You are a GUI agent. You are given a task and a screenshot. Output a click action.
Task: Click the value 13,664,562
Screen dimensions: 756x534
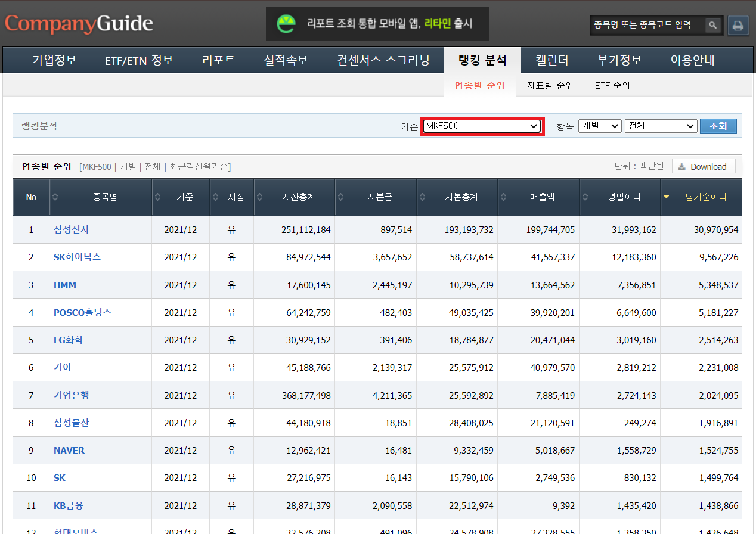(x=553, y=285)
